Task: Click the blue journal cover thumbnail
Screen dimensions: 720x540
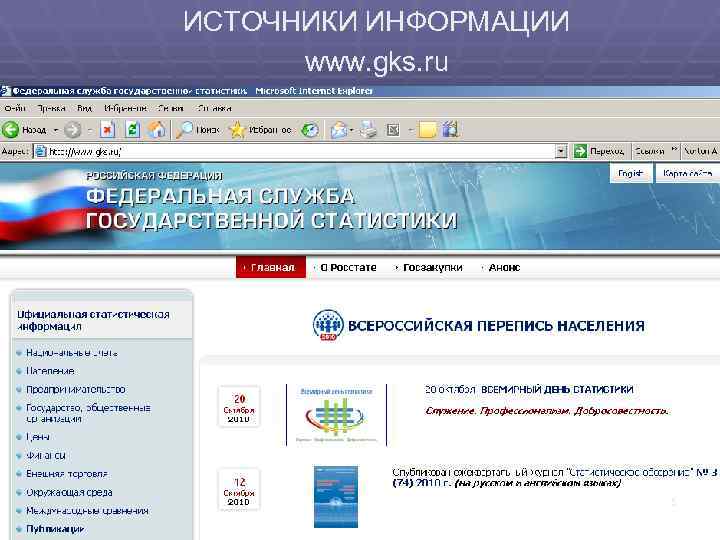Action: coord(336,497)
